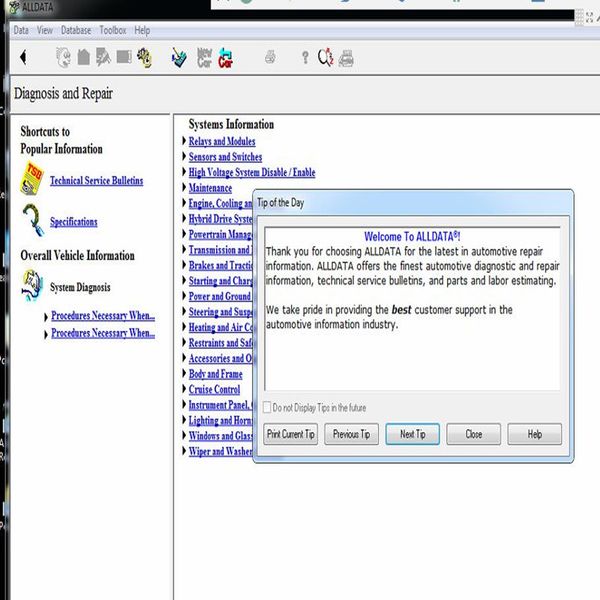Image resolution: width=600 pixels, height=600 pixels.
Task: Expand the Body and Frame arrow
Action: [184, 373]
